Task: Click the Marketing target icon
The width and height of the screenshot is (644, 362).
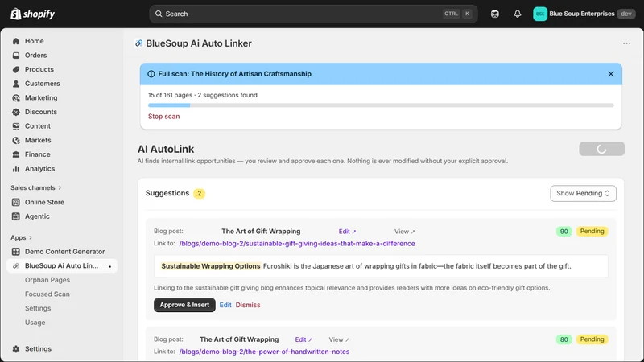Action: [x=16, y=97]
